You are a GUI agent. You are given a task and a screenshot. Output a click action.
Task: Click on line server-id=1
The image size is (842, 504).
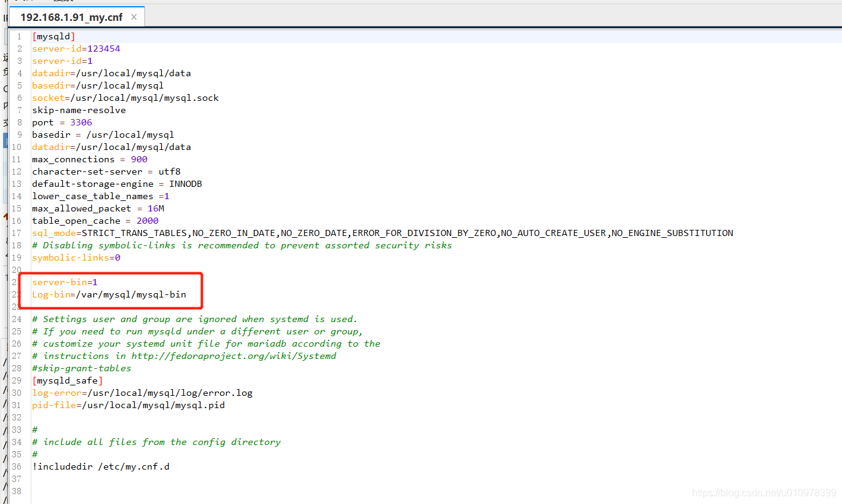pos(62,61)
